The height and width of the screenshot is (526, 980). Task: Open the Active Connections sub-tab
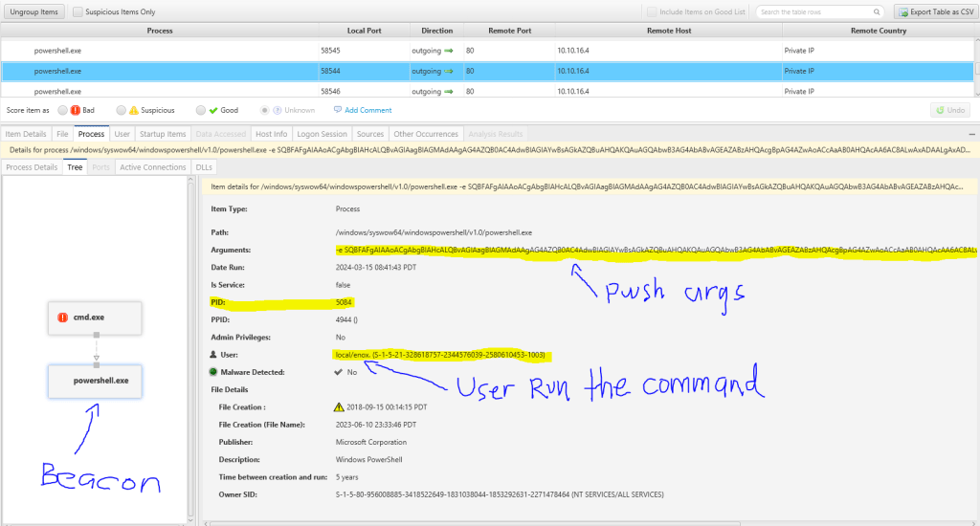tap(151, 167)
